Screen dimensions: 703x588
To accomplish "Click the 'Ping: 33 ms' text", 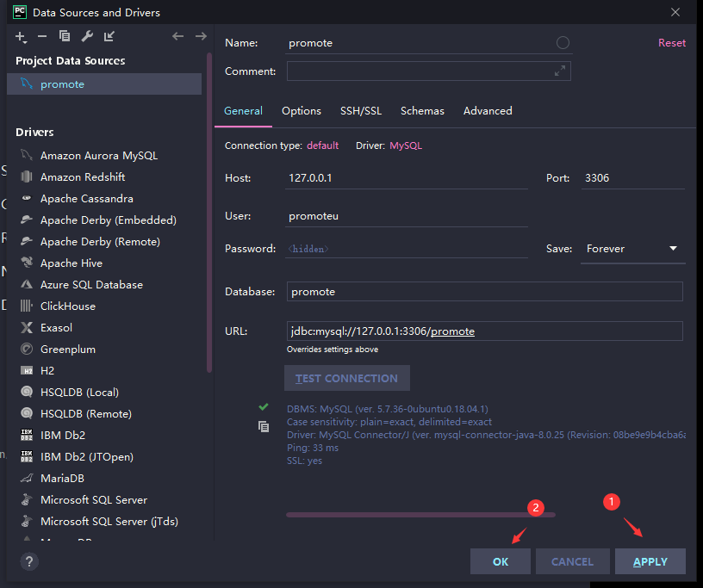I will click(313, 448).
